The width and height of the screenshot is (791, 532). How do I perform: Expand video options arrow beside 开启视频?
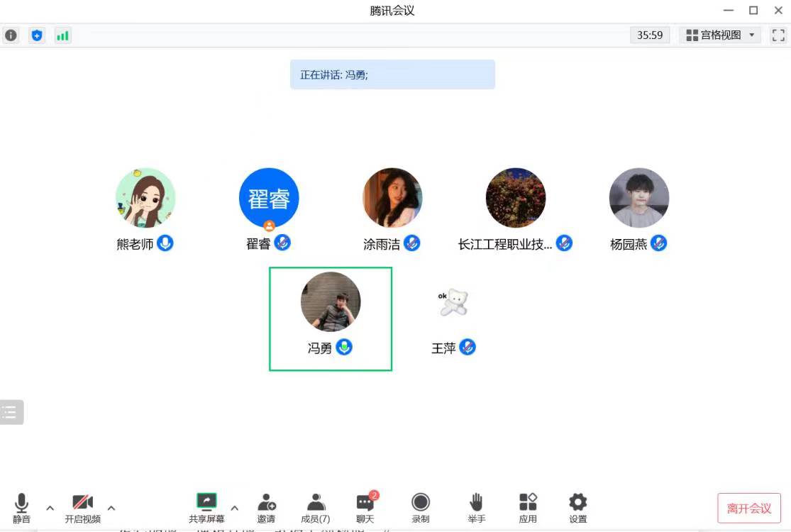click(111, 508)
